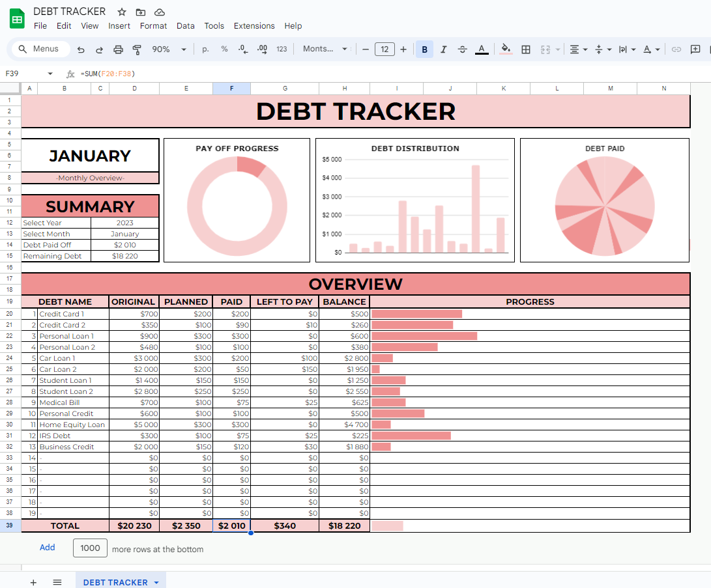Click the font size field
This screenshot has width=711, height=588.
click(x=385, y=49)
